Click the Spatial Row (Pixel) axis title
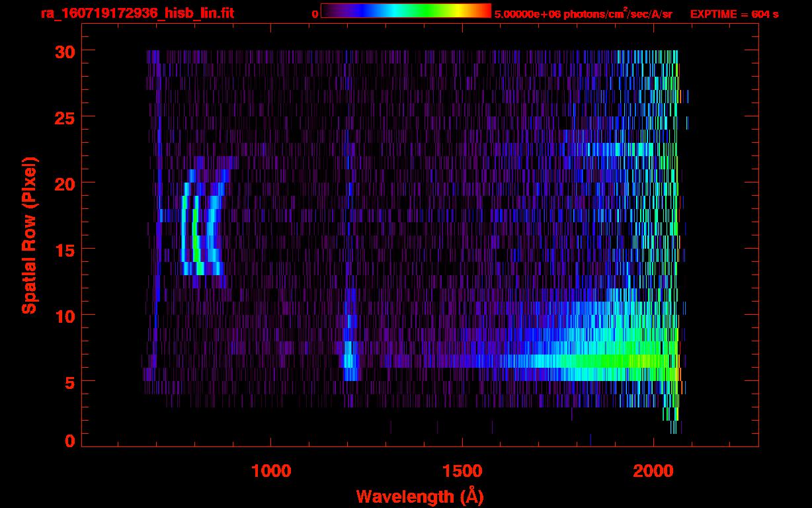The height and width of the screenshot is (508, 812). pyautogui.click(x=28, y=235)
